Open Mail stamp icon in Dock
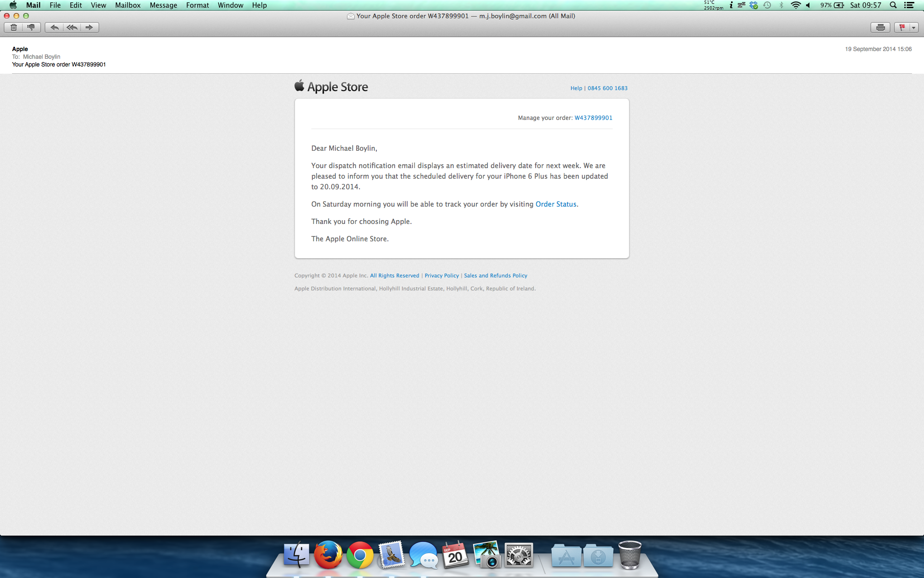This screenshot has width=924, height=578. tap(391, 555)
